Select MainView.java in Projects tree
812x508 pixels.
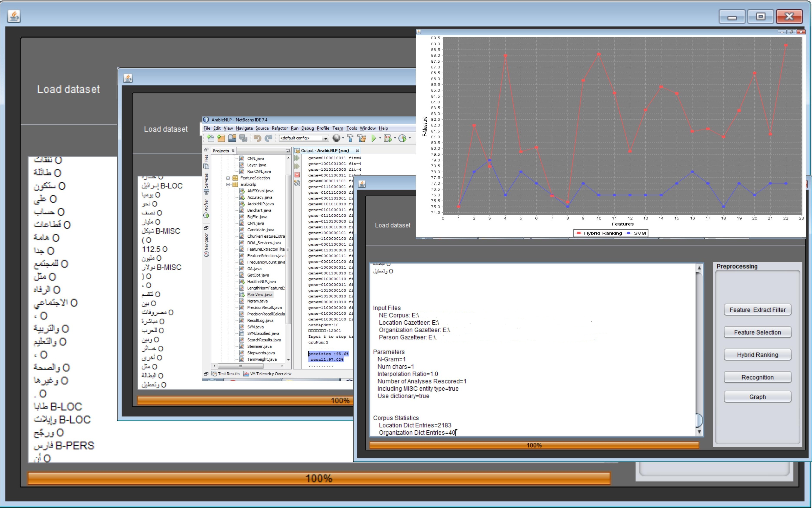click(260, 295)
